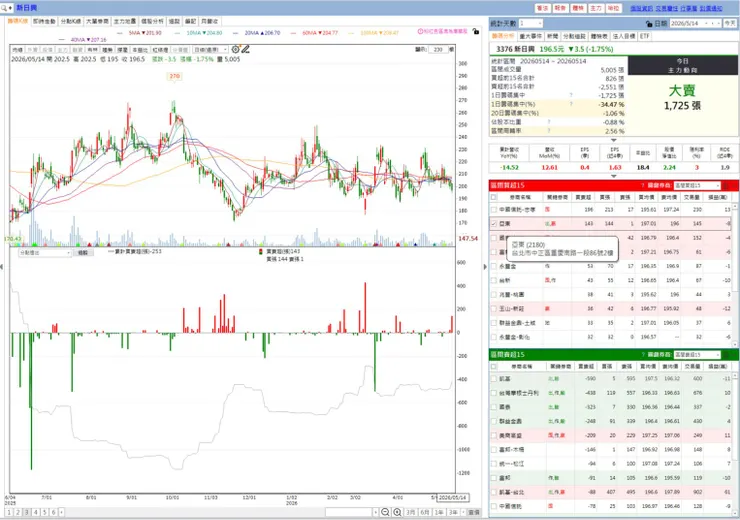
Task: Select the 1年 time range button
Action: click(x=439, y=512)
